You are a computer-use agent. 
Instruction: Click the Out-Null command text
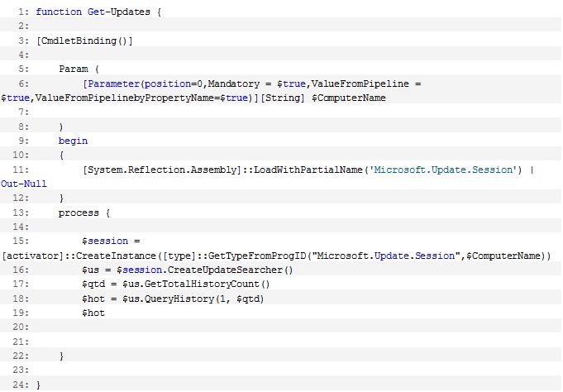[24, 184]
